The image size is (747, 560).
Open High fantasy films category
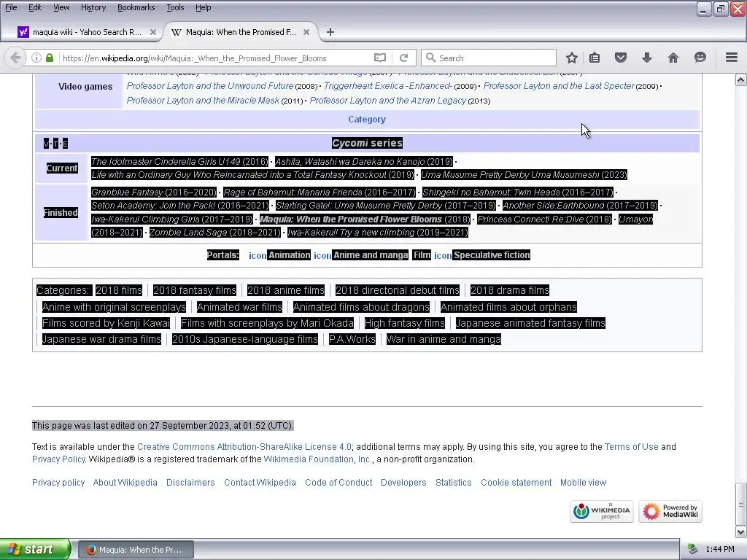pos(404,323)
